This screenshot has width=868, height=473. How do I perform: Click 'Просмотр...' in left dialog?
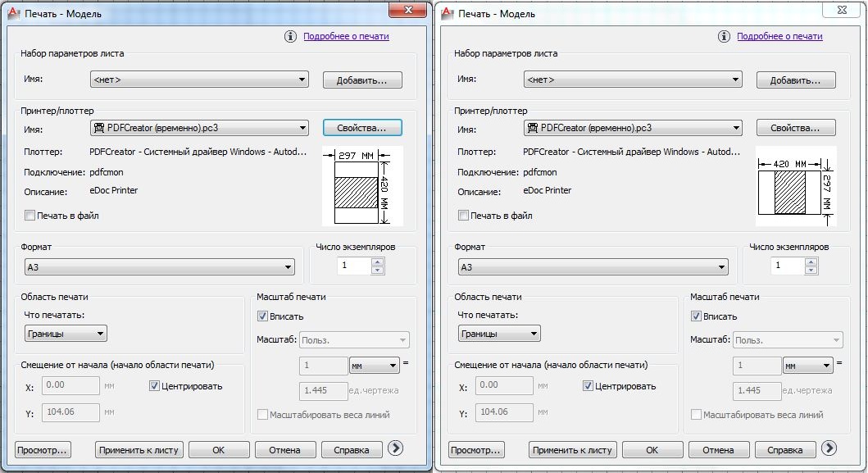point(43,450)
